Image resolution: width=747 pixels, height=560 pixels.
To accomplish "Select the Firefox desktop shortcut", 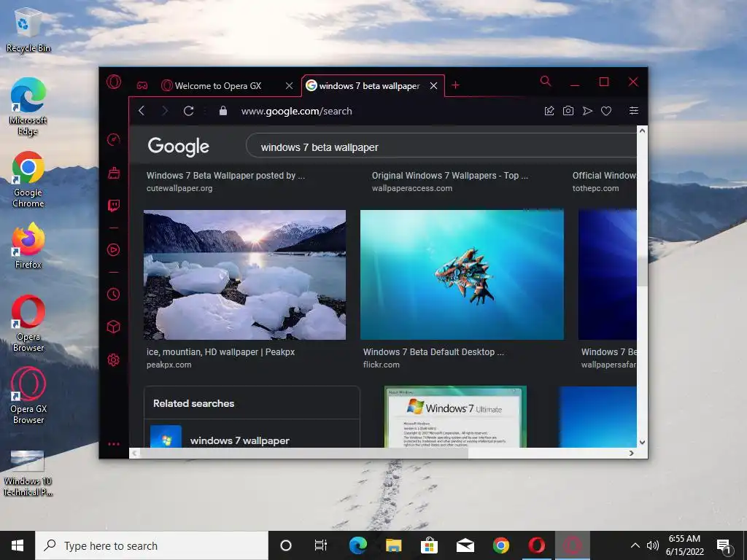I will (28, 246).
